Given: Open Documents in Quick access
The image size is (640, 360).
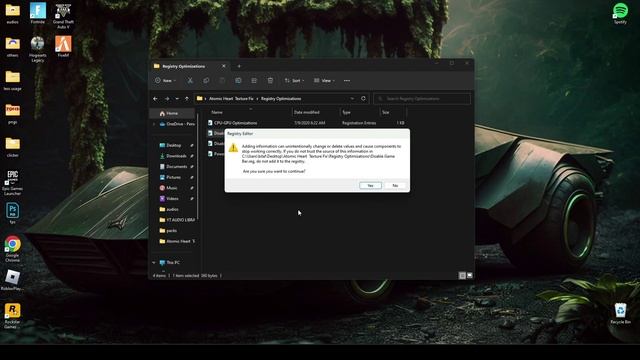Looking at the screenshot, I should point(176,167).
